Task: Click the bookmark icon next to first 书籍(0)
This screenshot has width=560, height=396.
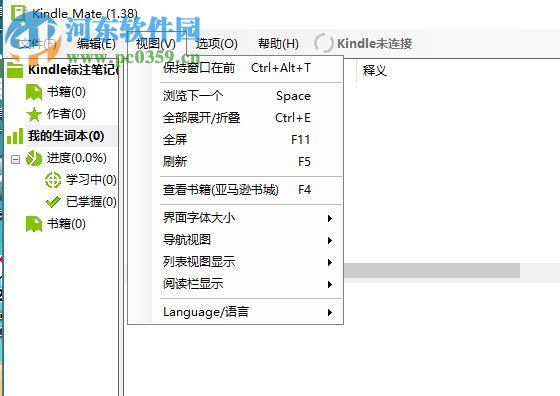Action: pyautogui.click(x=34, y=92)
